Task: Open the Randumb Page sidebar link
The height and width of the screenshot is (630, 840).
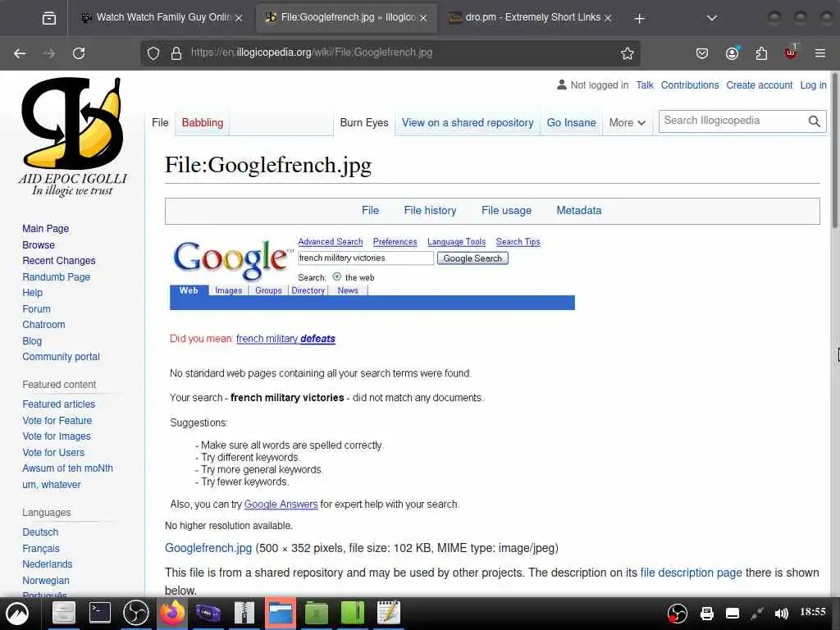Action: (57, 277)
